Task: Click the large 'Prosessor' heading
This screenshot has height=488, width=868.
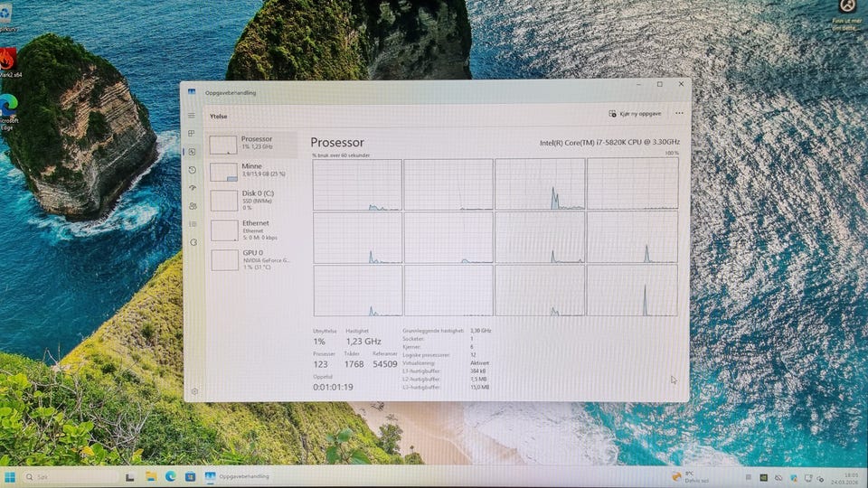Action: point(337,142)
